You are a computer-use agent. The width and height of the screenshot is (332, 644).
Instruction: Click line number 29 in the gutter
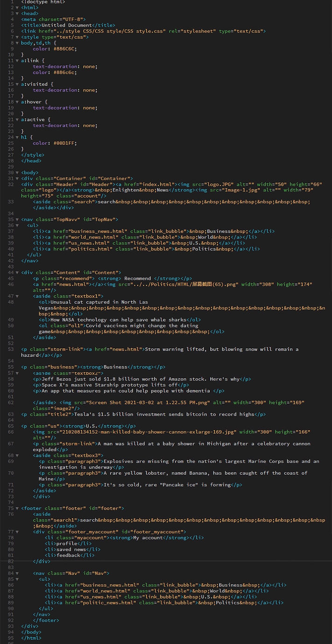click(10, 167)
